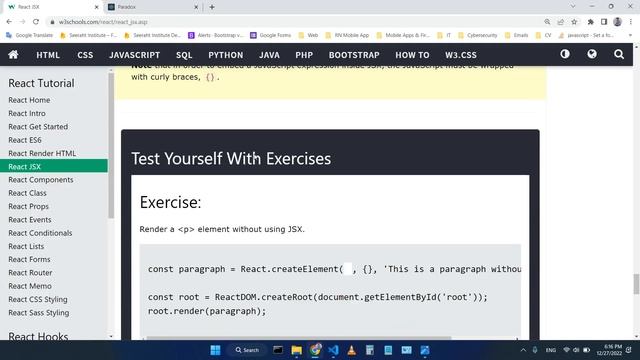Open a new tab with plus button
Viewport: 640px width, 360px height.
[212, 7]
